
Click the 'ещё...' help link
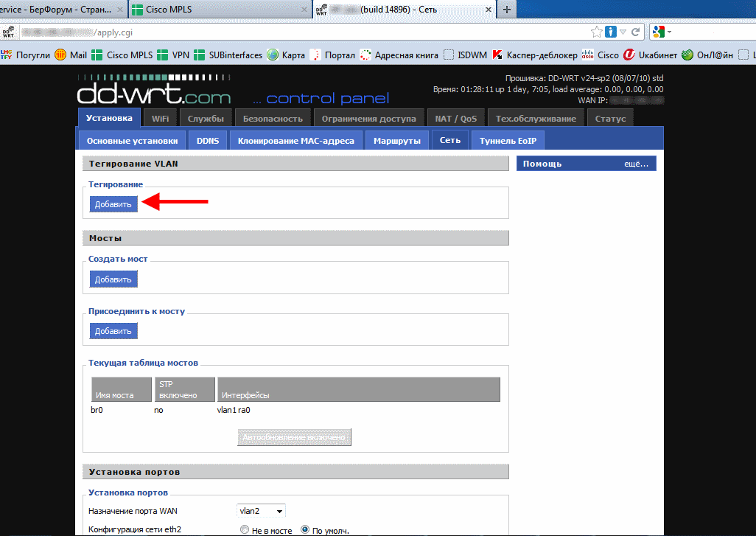(x=636, y=164)
